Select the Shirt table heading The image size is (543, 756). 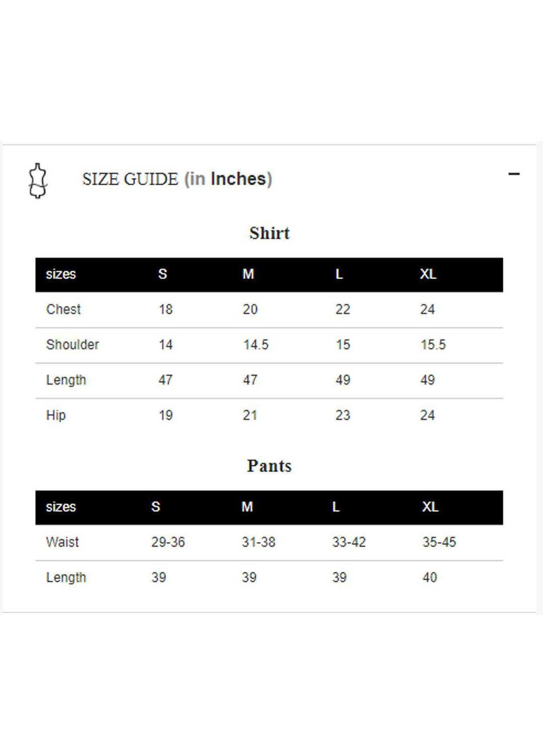pos(269,233)
